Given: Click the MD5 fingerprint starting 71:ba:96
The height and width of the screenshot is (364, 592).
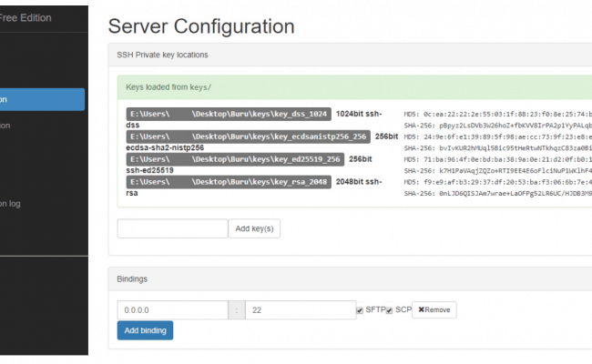Looking at the screenshot, I should (498, 159).
